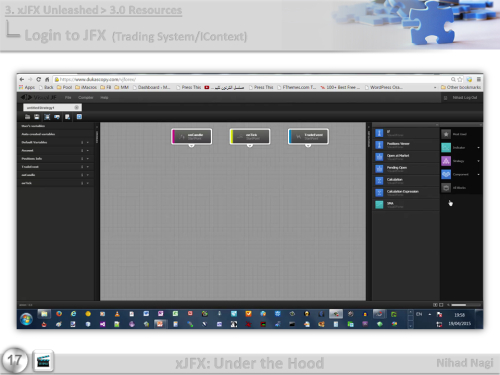Viewport: 500px width, 375px height.
Task: Expand the Default Variables arrow
Action: 88,142
